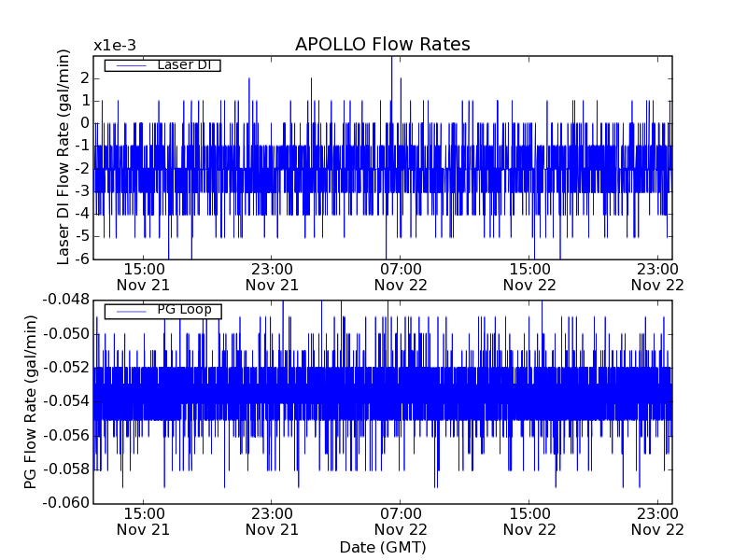
Task: Click the blue line sample in Laser DI legend
Action: (127, 65)
